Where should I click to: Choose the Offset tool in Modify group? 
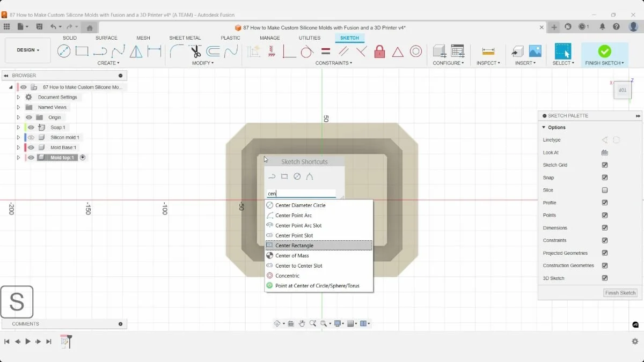coord(213,51)
